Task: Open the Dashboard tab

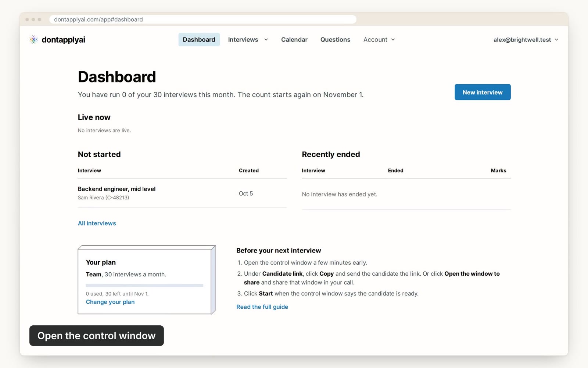Action: click(199, 40)
